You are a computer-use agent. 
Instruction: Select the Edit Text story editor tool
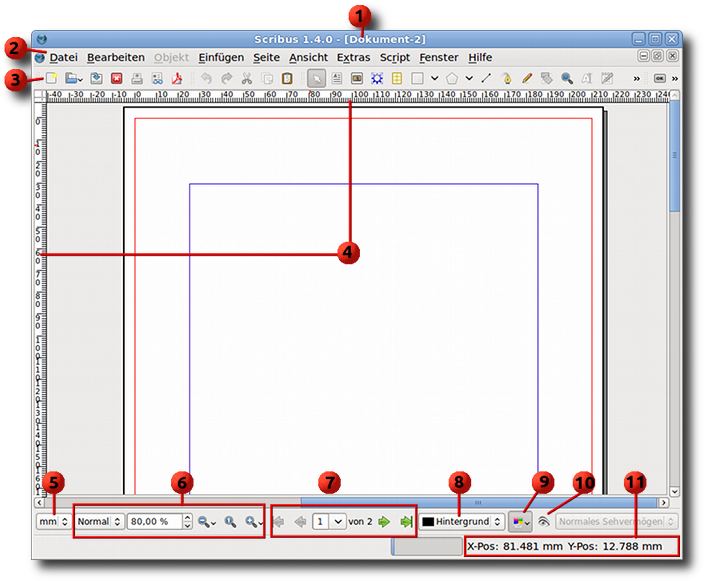click(607, 79)
